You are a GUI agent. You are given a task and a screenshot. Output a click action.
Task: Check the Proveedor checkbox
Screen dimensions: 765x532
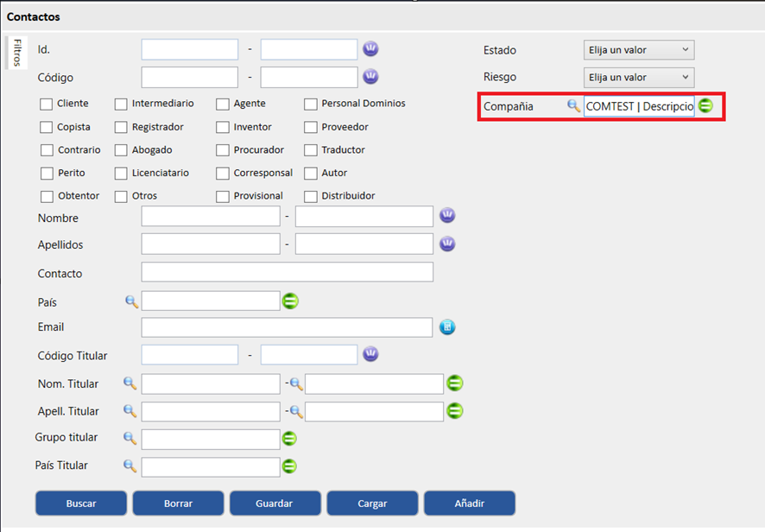[311, 127]
